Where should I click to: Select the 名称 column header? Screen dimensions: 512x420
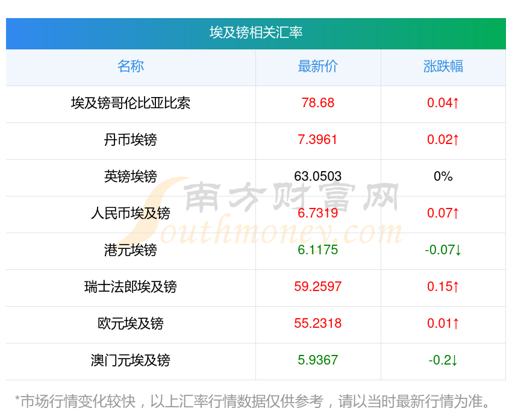[131, 66]
